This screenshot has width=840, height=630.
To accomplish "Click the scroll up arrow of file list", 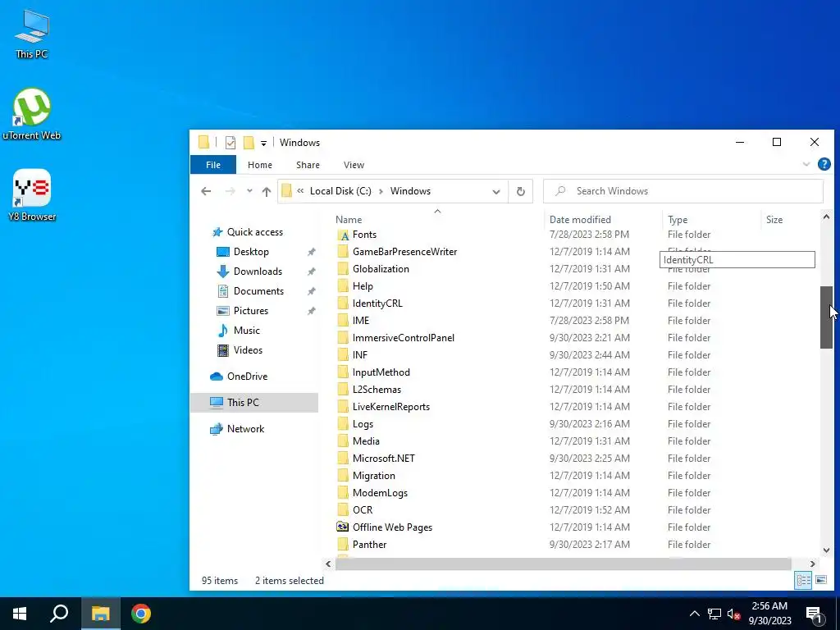I will coord(826,217).
